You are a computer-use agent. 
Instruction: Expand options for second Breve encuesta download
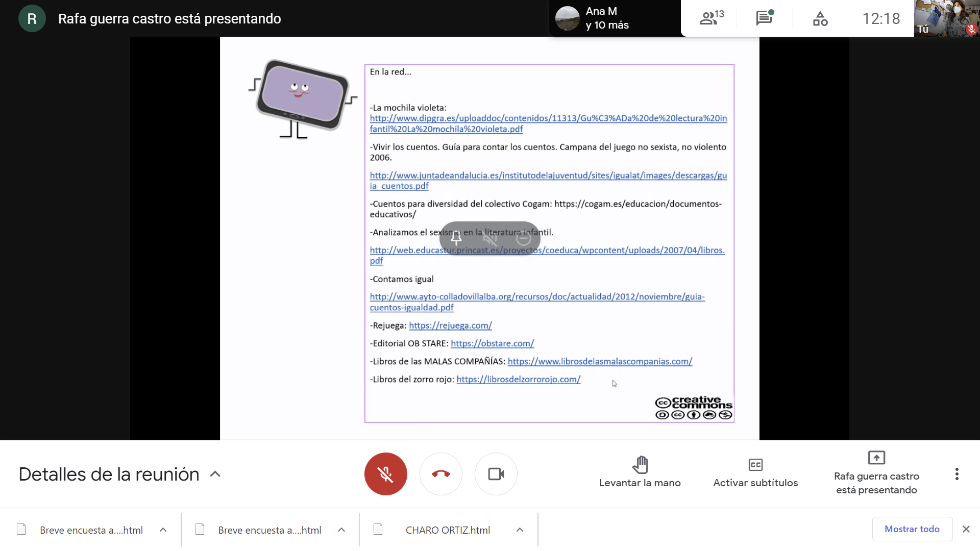[341, 530]
